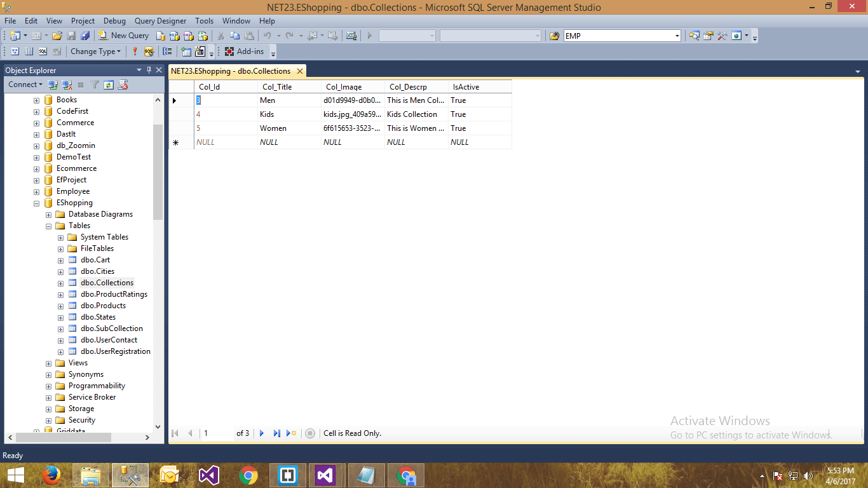Collapse the EShopping database node

click(x=36, y=203)
